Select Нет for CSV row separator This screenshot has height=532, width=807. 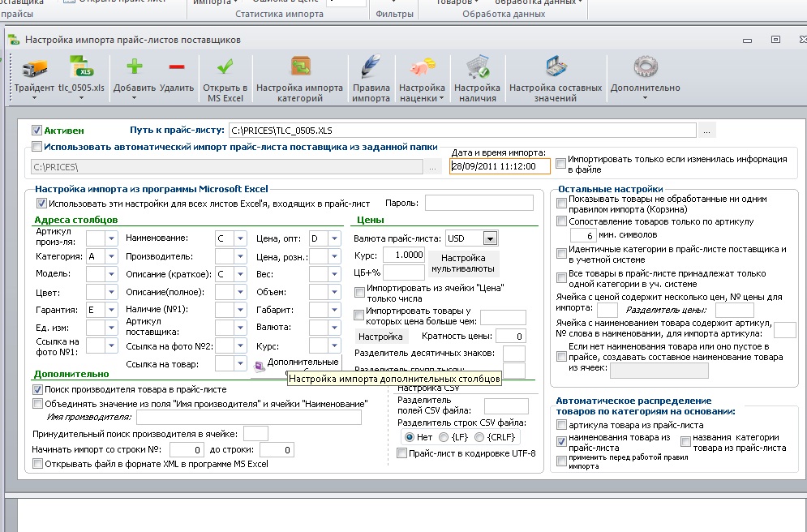[410, 437]
